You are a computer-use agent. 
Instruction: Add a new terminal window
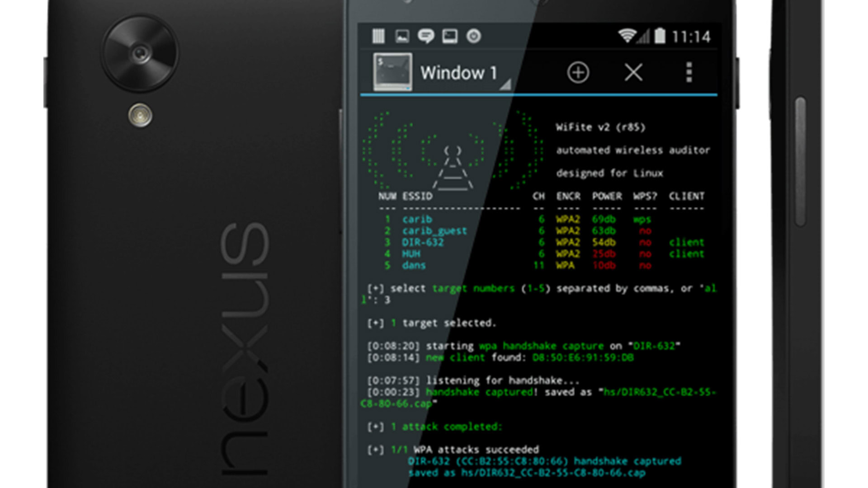[x=578, y=72]
